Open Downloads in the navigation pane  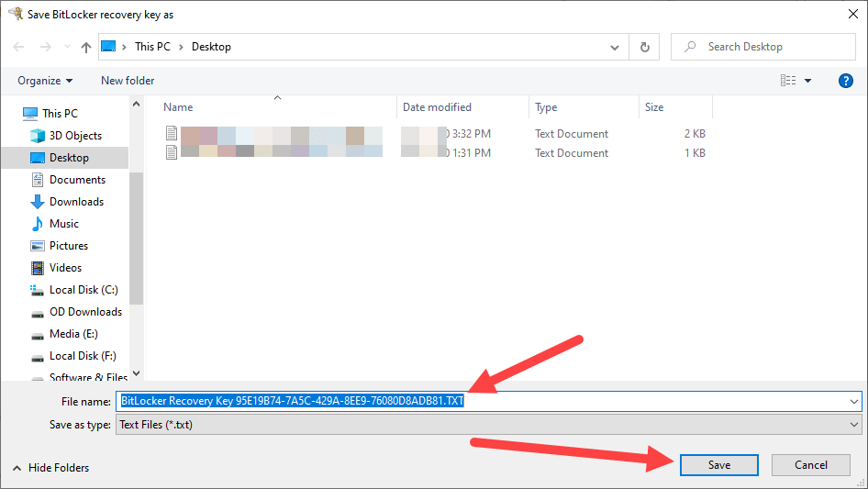tap(76, 202)
